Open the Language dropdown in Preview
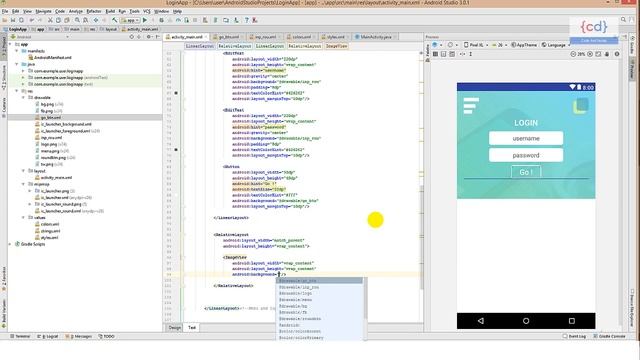 [x=556, y=45]
